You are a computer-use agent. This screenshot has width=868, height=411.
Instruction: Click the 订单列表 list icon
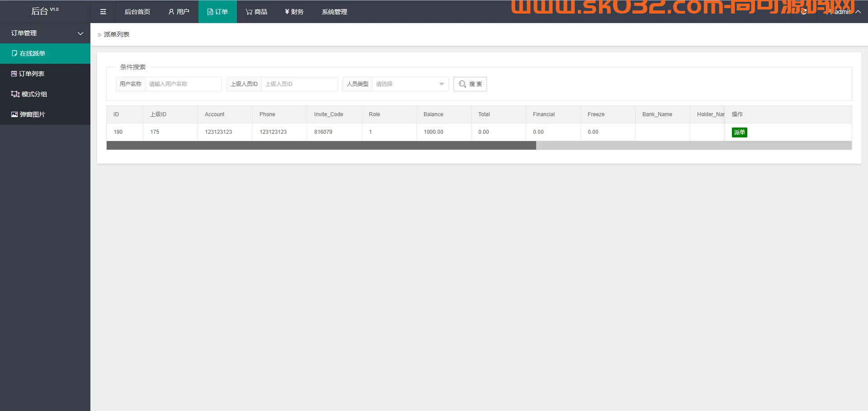pos(14,74)
